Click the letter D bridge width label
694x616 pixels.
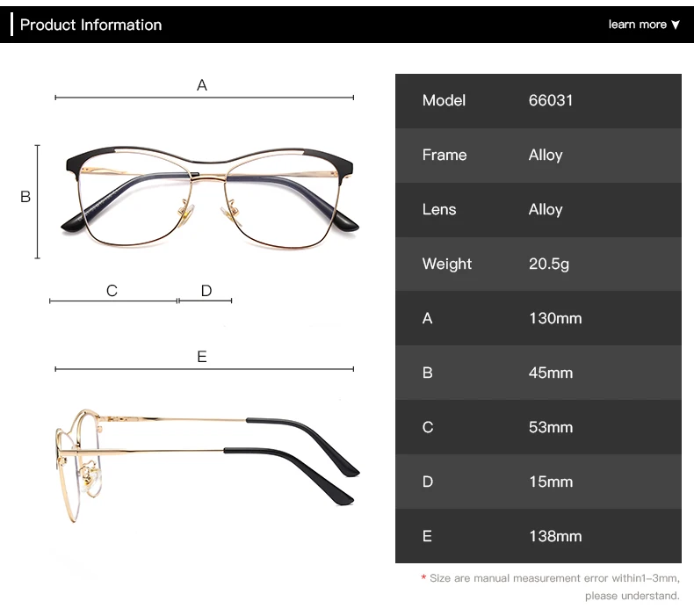pyautogui.click(x=206, y=291)
